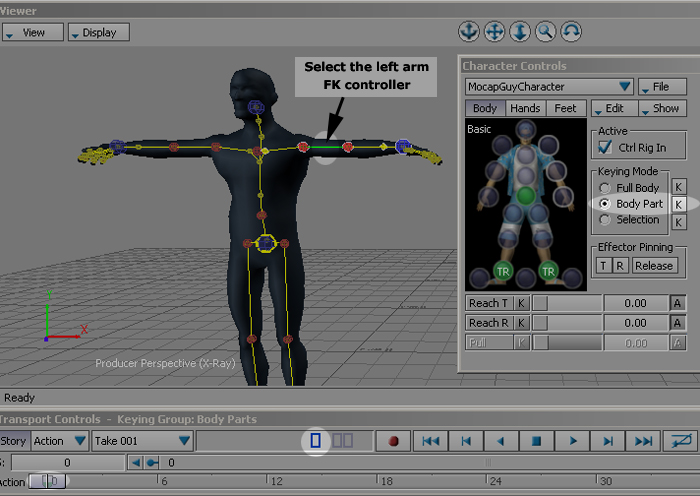Choose the Selection keying mode radio
The width and height of the screenshot is (700, 496).
604,219
